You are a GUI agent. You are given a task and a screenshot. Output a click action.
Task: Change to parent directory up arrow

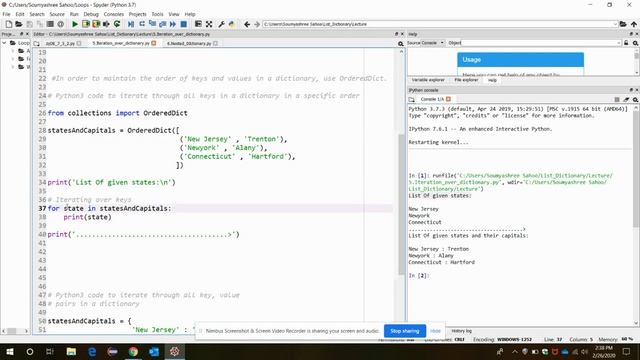(x=634, y=24)
